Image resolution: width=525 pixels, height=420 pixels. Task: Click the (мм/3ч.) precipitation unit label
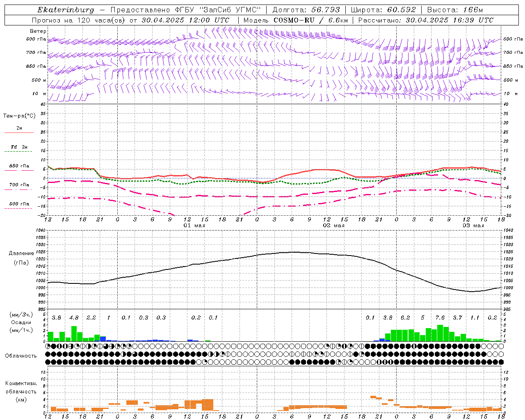pos(21,315)
